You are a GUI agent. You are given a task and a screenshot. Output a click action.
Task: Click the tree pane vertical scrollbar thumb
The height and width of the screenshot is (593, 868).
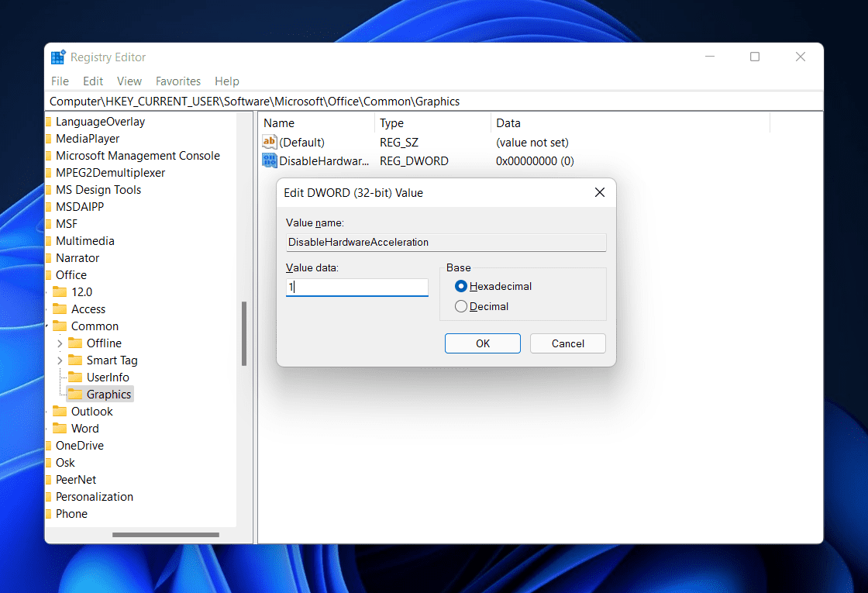tap(244, 333)
